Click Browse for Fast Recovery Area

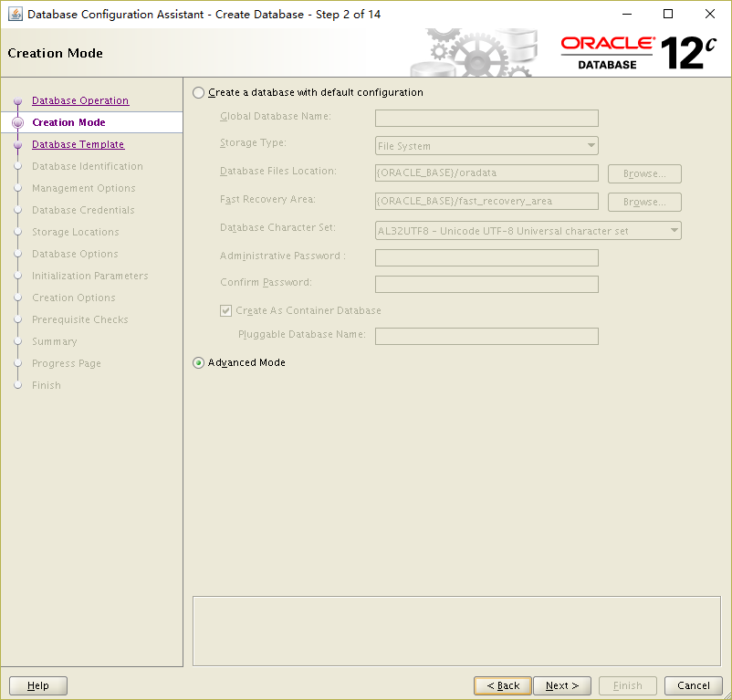point(644,202)
